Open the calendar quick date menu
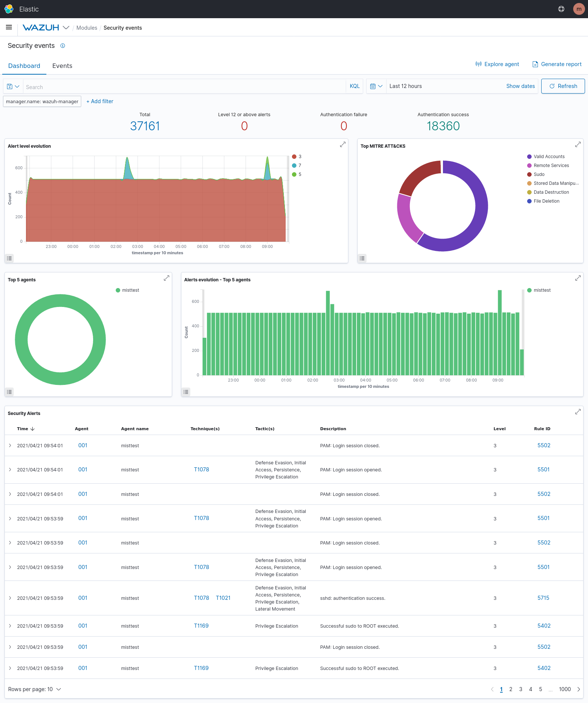The image size is (588, 703). click(x=376, y=86)
